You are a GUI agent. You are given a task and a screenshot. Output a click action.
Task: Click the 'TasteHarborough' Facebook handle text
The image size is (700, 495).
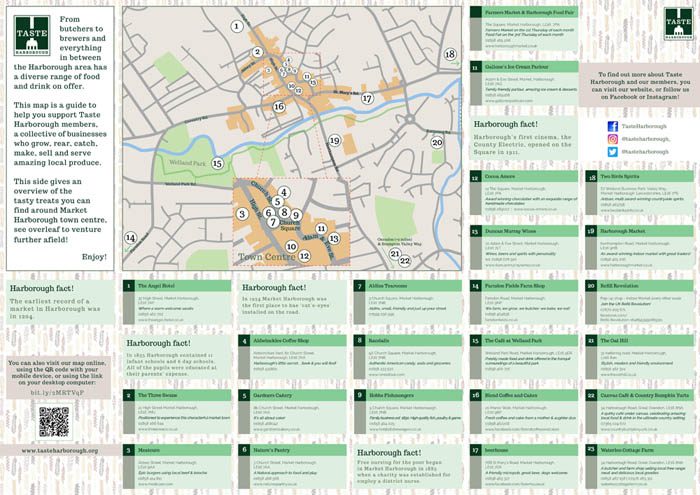644,126
